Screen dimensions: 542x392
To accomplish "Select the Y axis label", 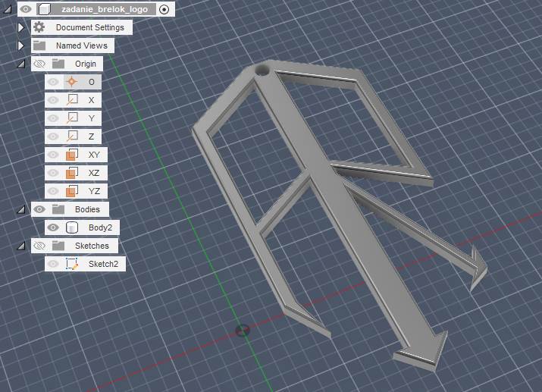I will point(91,118).
